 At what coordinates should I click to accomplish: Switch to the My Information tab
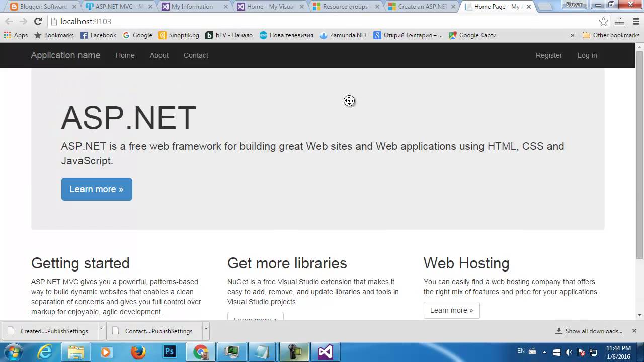pyautogui.click(x=194, y=7)
